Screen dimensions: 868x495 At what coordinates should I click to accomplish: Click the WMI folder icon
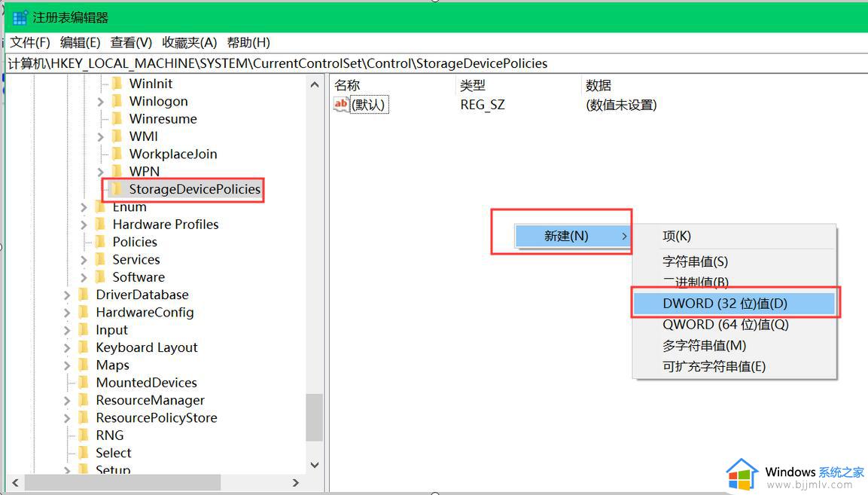pos(117,136)
